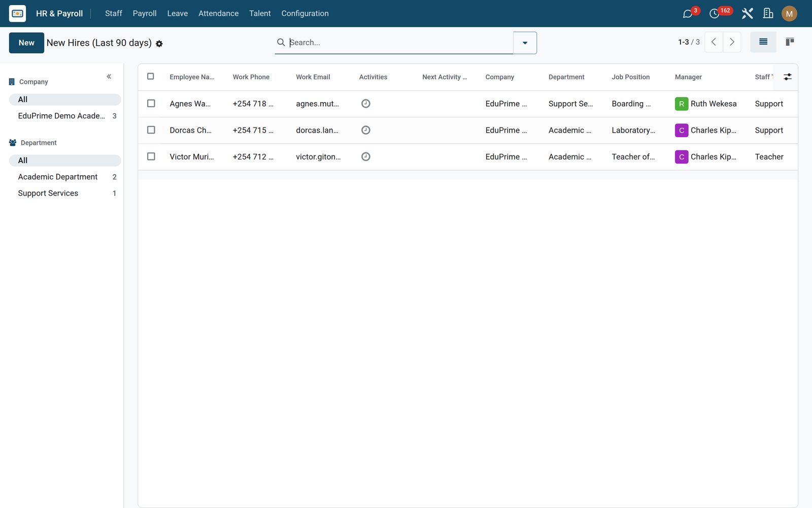The height and width of the screenshot is (508, 812).
Task: Open the Talent menu
Action: tap(260, 14)
